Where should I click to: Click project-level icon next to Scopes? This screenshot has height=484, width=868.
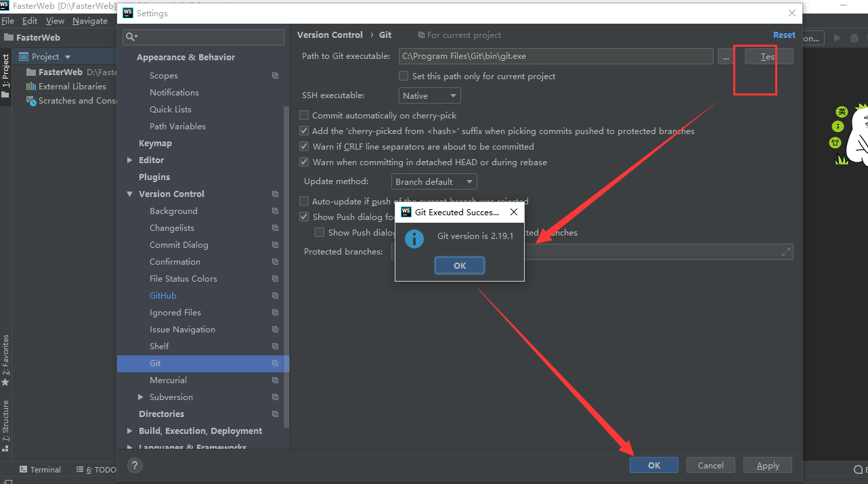[x=276, y=76]
